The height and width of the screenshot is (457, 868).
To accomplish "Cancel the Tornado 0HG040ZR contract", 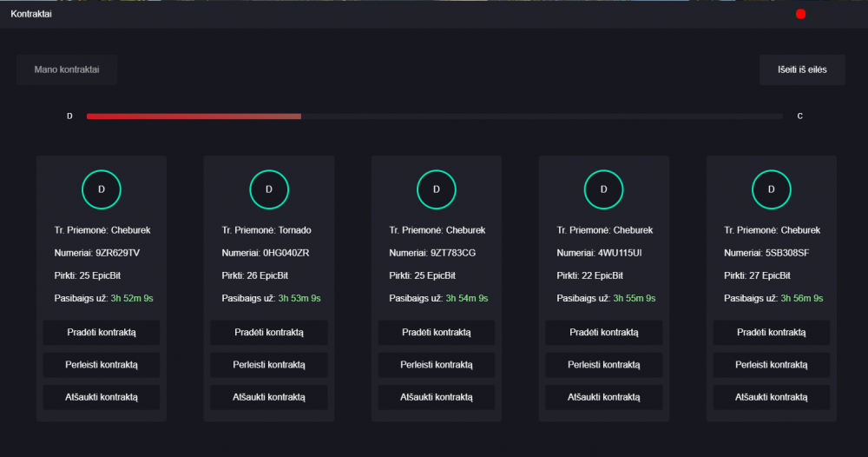I will tap(269, 397).
